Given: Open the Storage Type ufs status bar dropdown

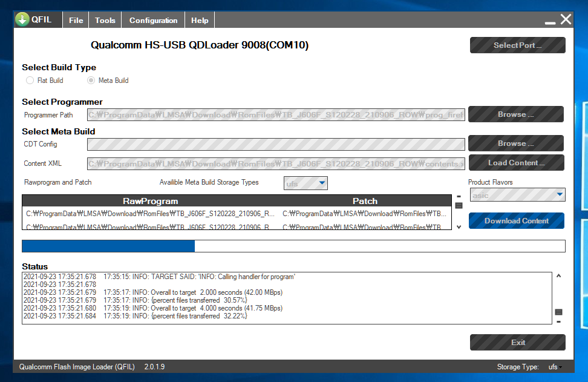Looking at the screenshot, I should coord(555,367).
